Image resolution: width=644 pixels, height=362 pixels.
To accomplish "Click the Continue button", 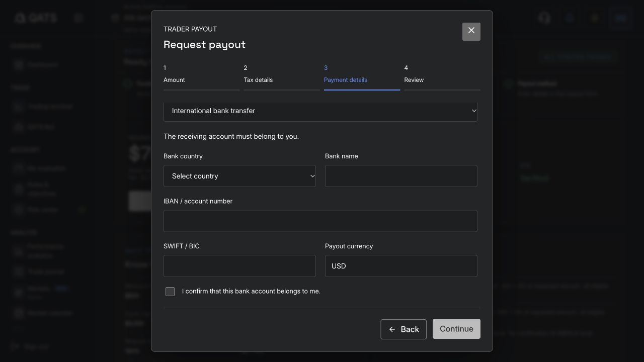I will 456,329.
